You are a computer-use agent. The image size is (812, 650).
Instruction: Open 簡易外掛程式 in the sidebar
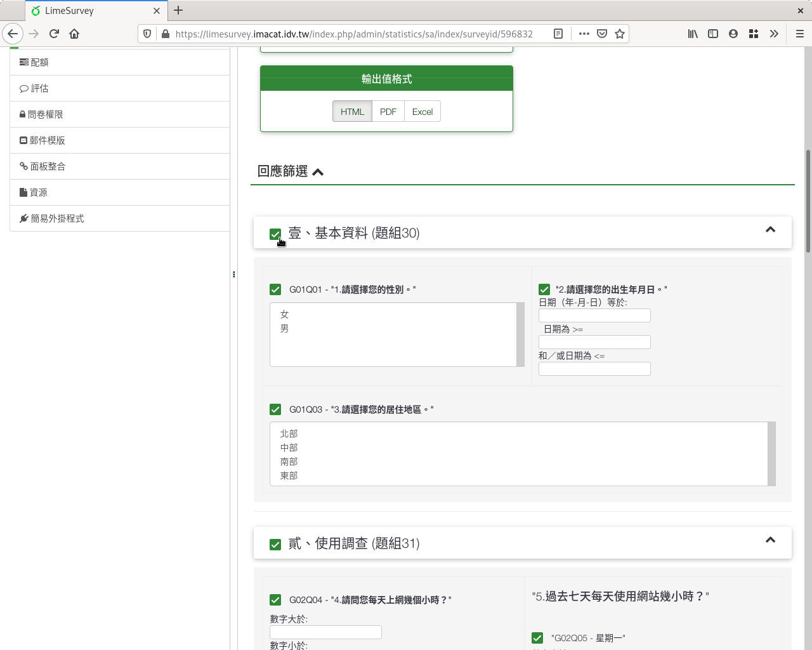120,218
